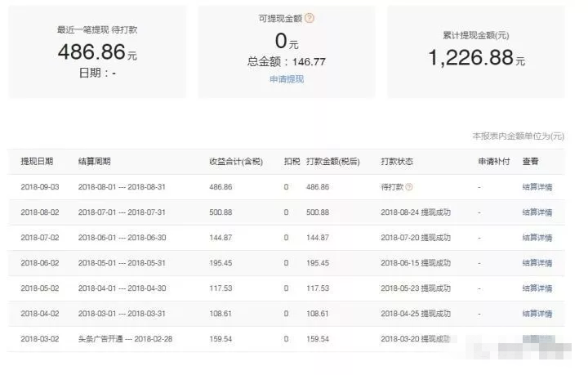Click the 117.53 income total cell

click(x=220, y=288)
